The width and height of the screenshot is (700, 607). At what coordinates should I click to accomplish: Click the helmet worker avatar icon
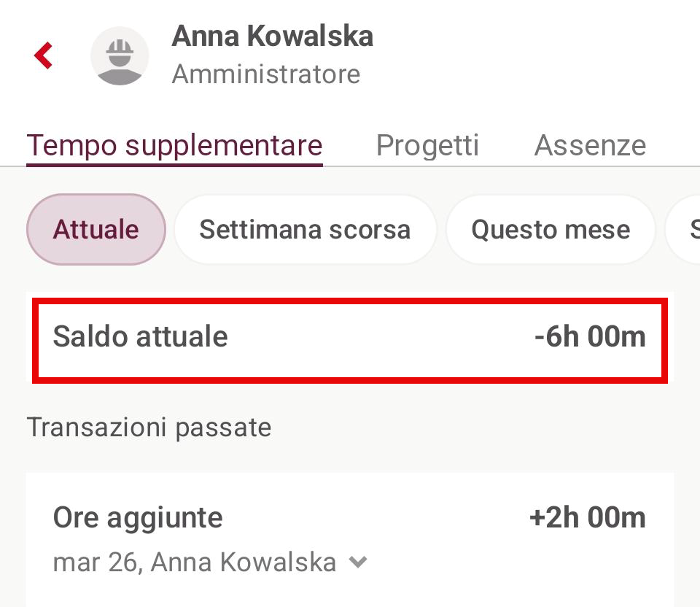pyautogui.click(x=120, y=56)
